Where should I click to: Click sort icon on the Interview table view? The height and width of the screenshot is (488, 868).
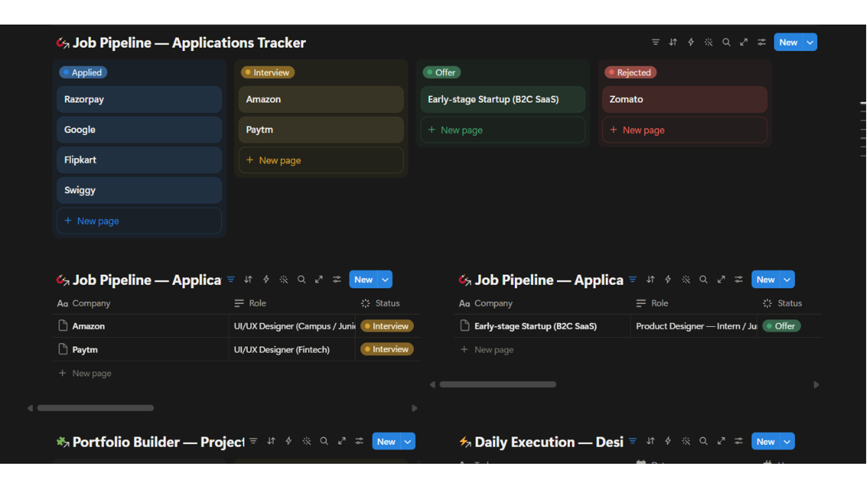[248, 280]
